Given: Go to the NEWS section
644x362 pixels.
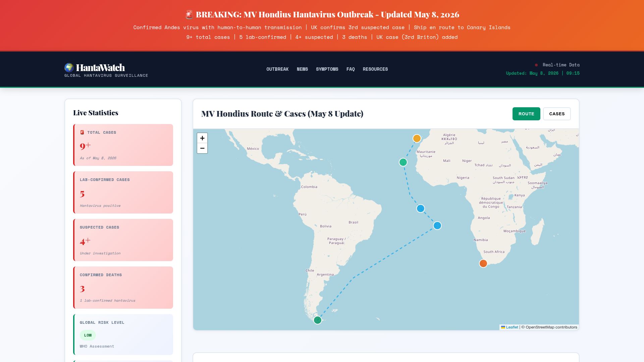Looking at the screenshot, I should pos(302,69).
